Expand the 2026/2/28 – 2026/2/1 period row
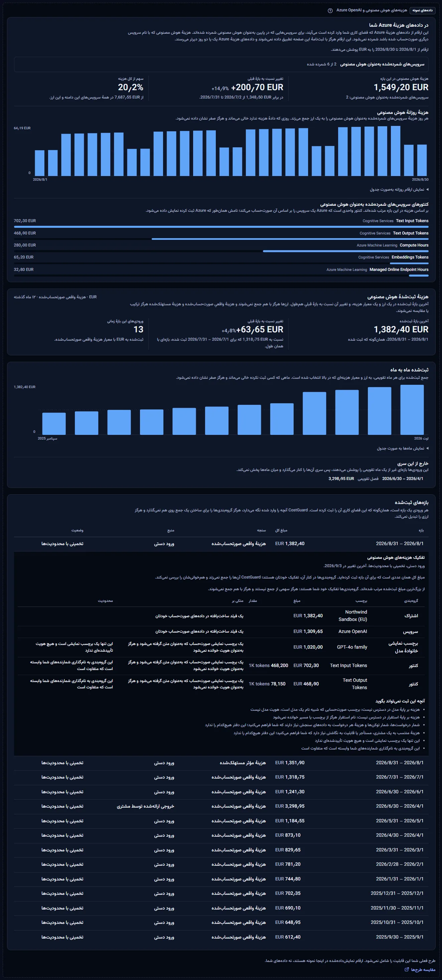This screenshot has height=980, width=442. pos(221,864)
